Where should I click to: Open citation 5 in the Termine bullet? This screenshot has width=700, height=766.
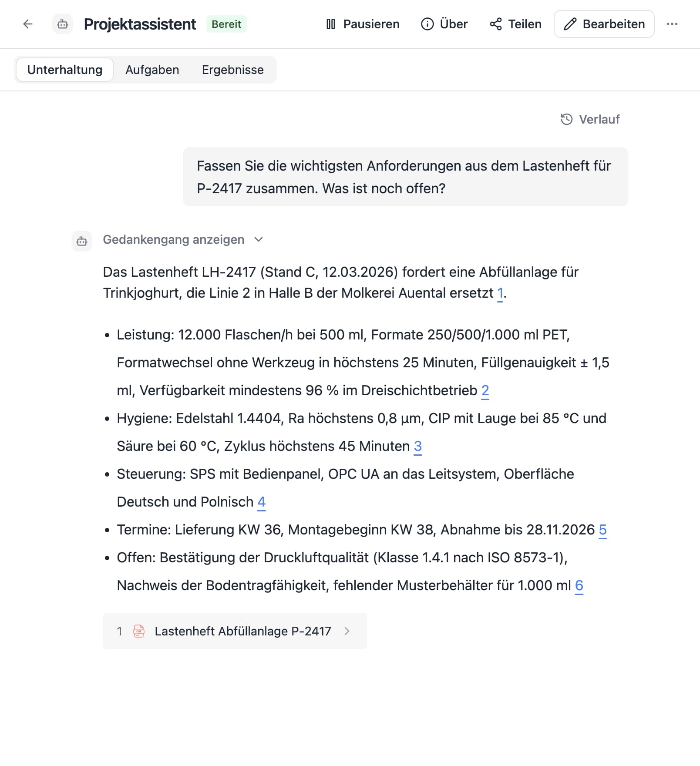click(602, 530)
